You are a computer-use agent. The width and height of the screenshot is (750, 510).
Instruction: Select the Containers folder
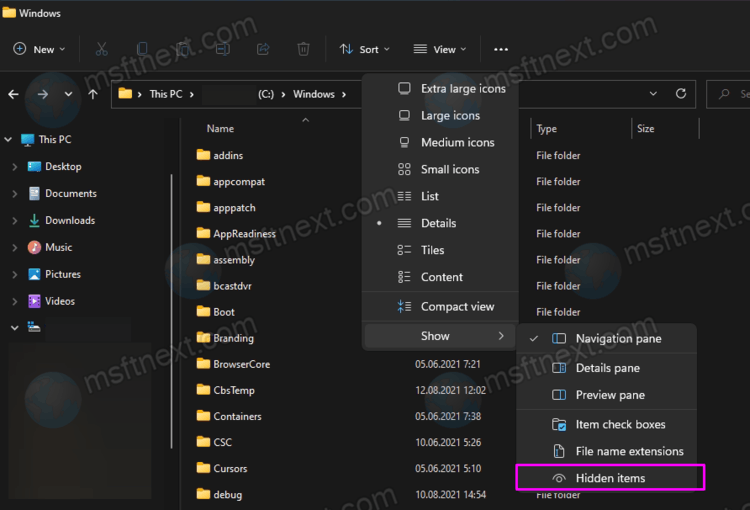tap(229, 416)
